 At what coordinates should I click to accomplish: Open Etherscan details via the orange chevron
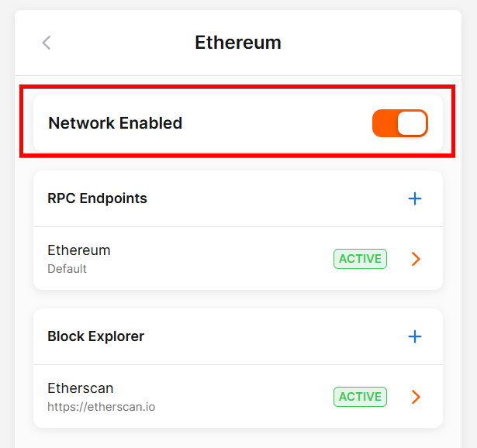point(416,397)
